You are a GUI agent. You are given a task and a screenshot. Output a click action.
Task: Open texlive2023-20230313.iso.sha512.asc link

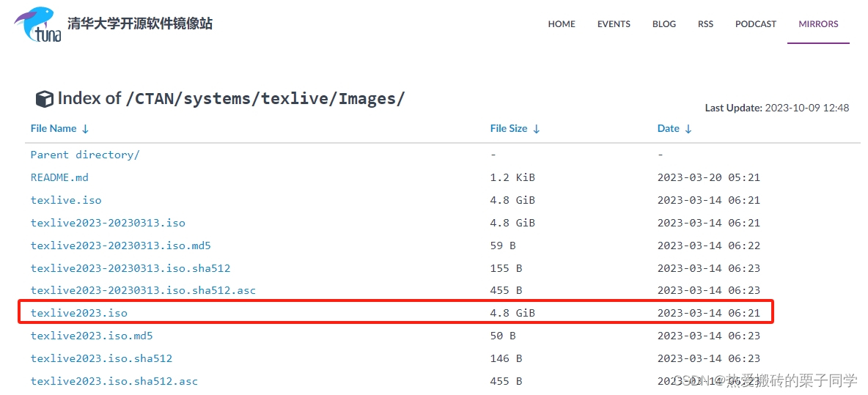[143, 290]
